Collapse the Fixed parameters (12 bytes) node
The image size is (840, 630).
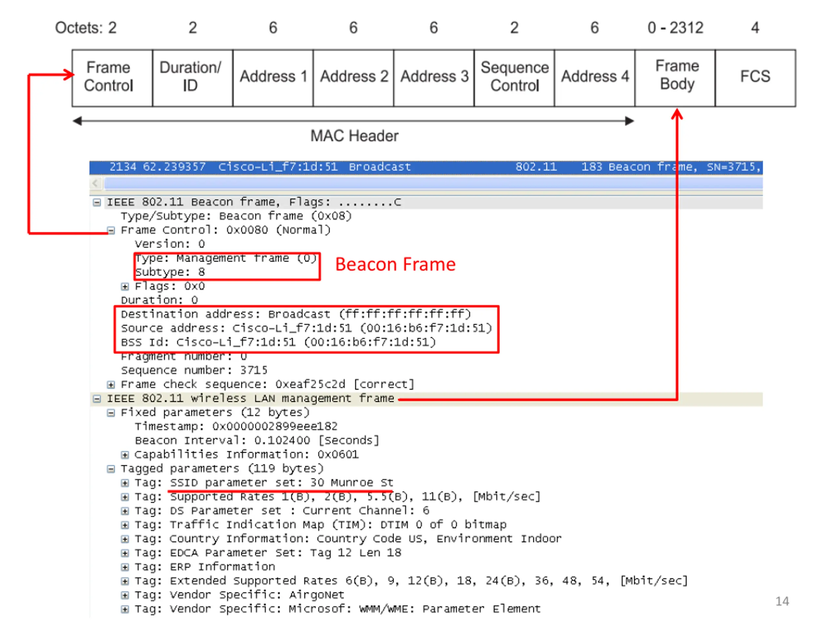[111, 413]
